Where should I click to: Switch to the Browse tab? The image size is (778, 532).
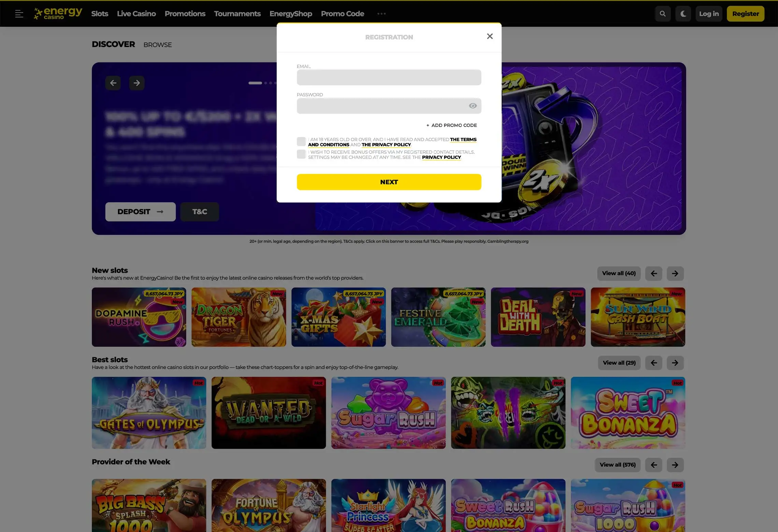click(157, 45)
